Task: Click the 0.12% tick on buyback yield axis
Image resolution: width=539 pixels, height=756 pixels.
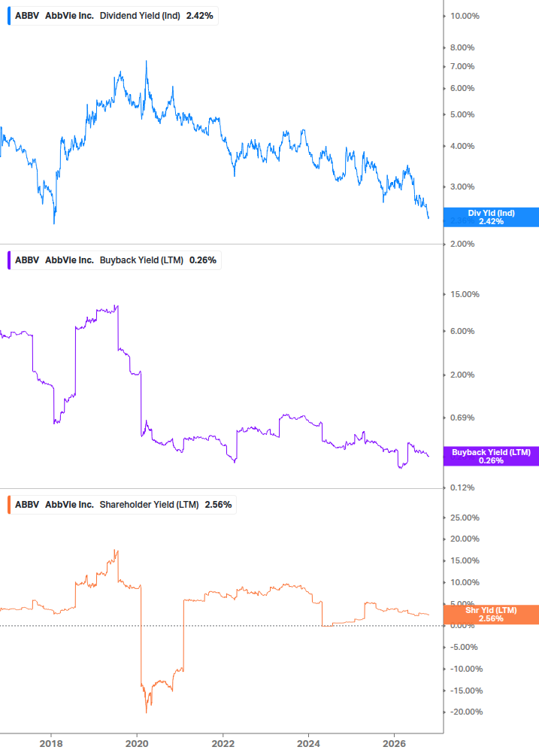Action: (462, 487)
